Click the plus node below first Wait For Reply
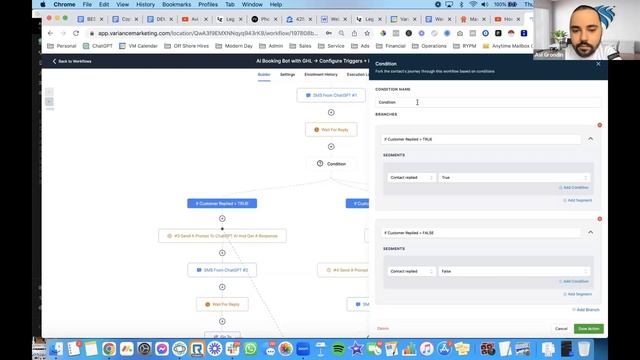Image resolution: width=640 pixels, height=360 pixels. click(331, 147)
